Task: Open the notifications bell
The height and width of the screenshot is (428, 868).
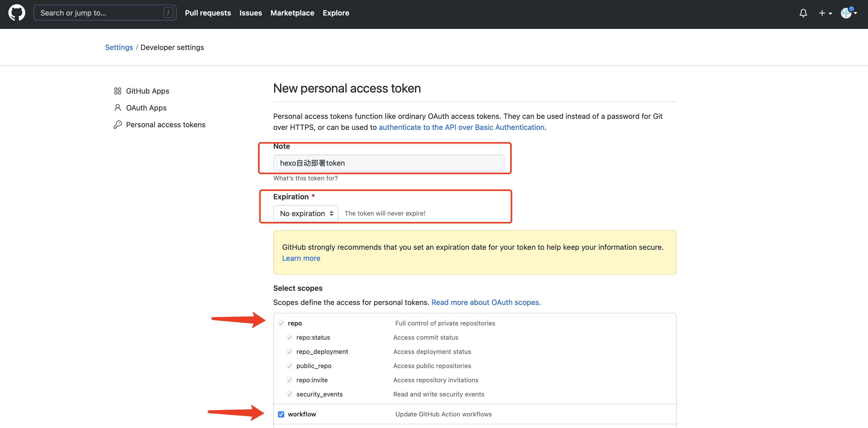Action: [803, 13]
